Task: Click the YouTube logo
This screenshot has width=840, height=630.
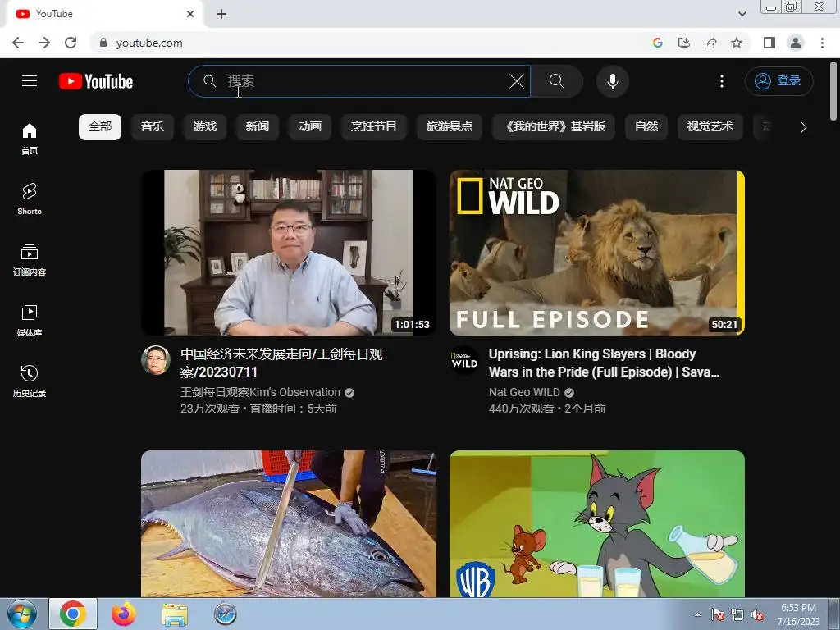Action: click(96, 81)
